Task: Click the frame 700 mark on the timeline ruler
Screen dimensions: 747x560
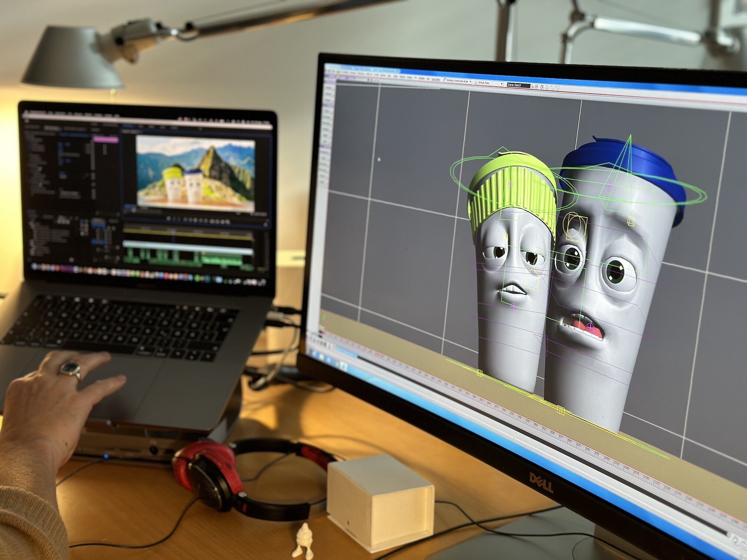Action: click(504, 411)
